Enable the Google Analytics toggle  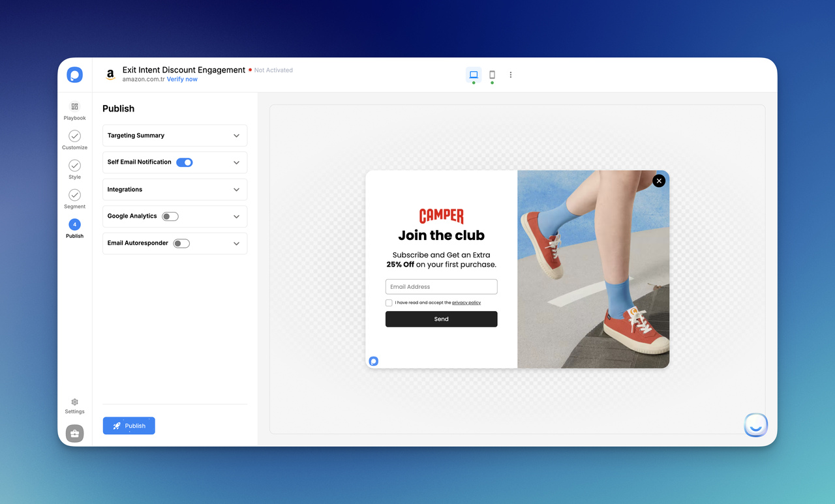pyautogui.click(x=170, y=216)
